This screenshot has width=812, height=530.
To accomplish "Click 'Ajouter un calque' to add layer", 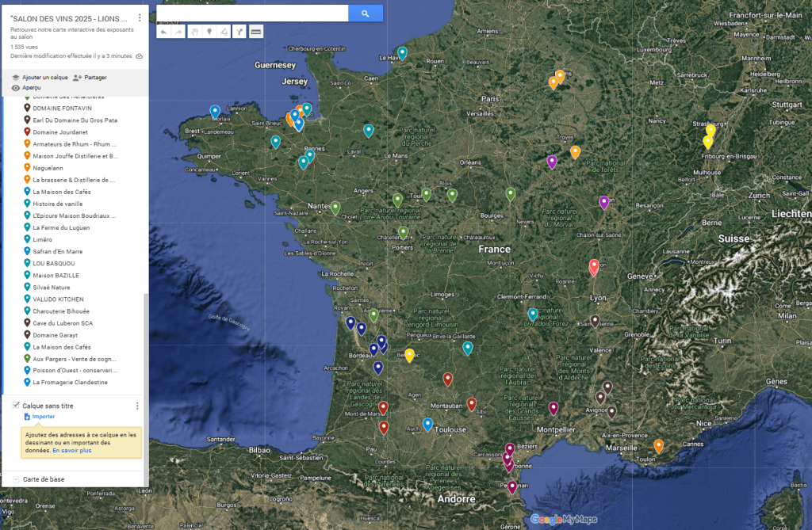I will point(40,78).
